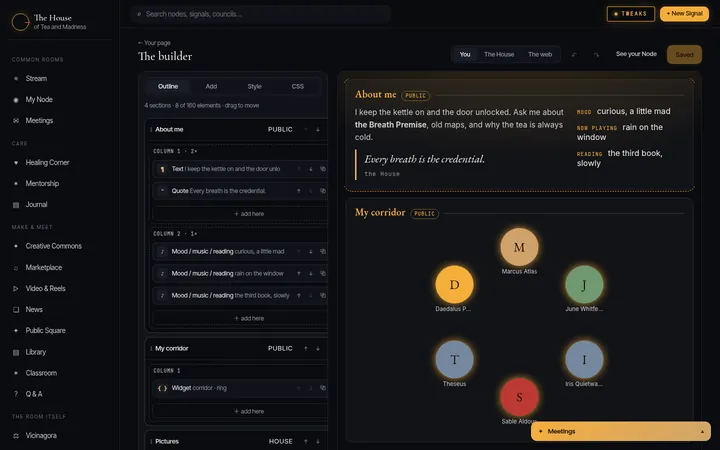This screenshot has height=450, width=720.
Task: Click the undo arrow in builder header
Action: coord(574,55)
